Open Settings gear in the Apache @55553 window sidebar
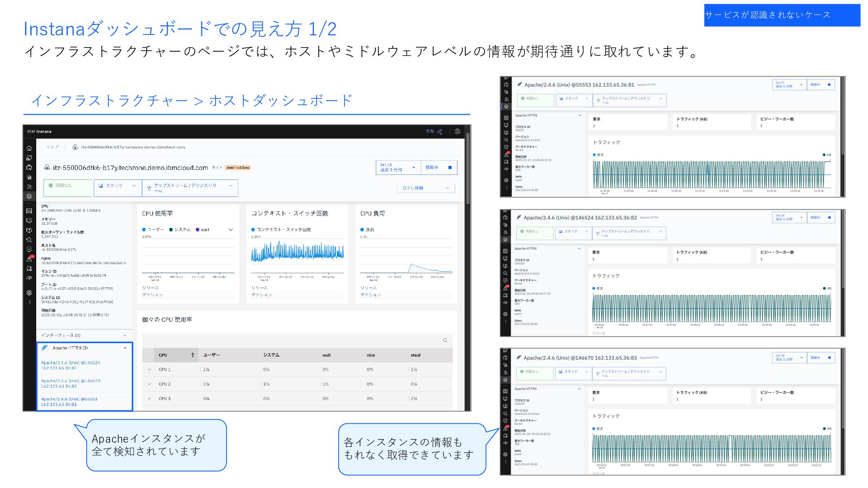The height and width of the screenshot is (488, 868). coord(506,180)
